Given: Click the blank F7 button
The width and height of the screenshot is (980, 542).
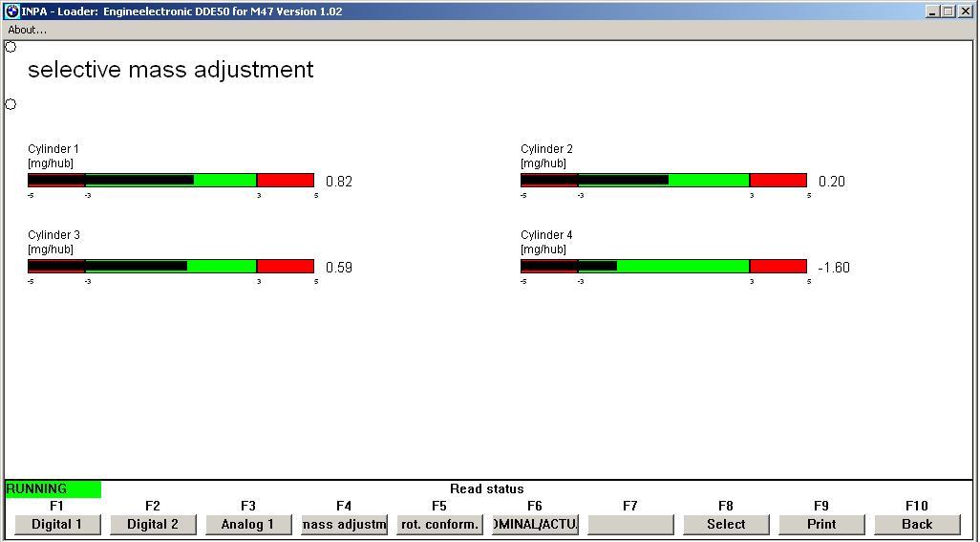Looking at the screenshot, I should point(630,524).
